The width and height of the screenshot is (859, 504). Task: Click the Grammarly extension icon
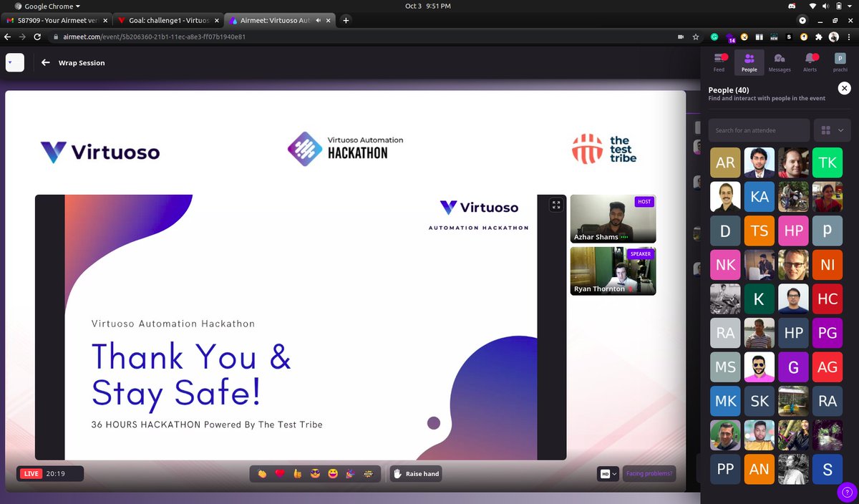point(714,37)
